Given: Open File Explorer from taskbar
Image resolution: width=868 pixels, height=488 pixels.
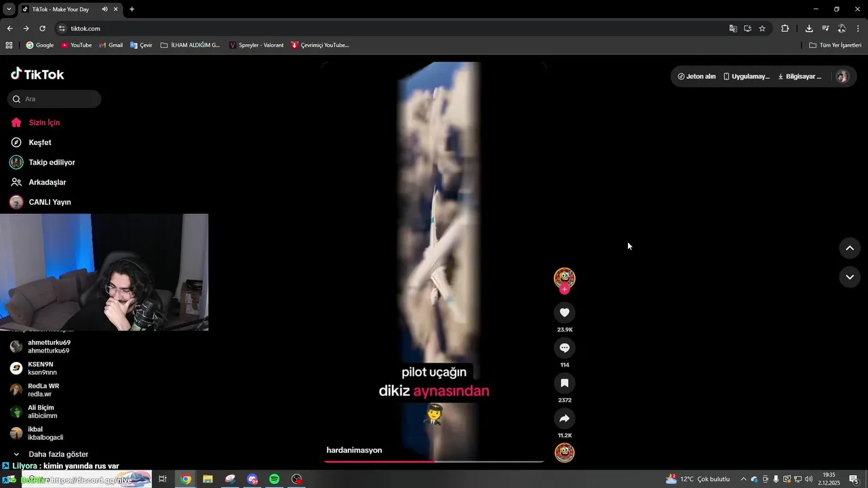Looking at the screenshot, I should (x=208, y=479).
